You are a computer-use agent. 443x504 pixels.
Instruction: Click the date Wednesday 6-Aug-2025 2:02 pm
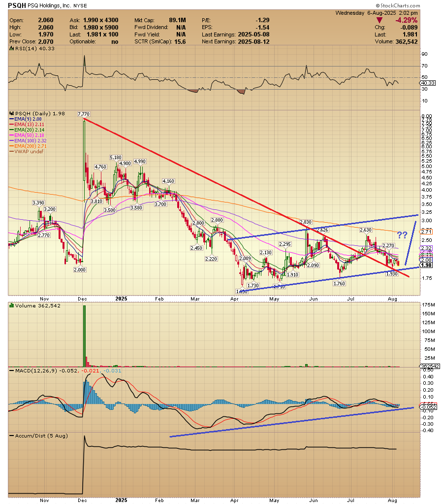377,13
